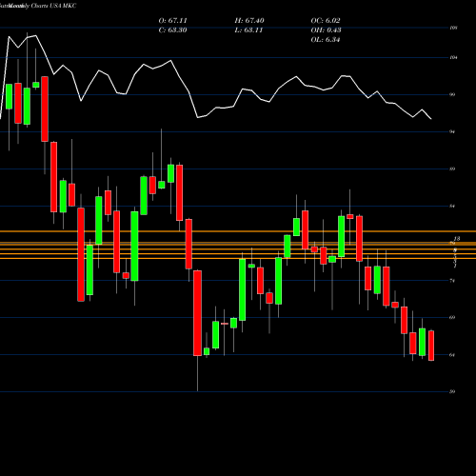Viewport: 476px width, 476px height.
Task: Click the 59 price axis label
Action: tap(452, 391)
